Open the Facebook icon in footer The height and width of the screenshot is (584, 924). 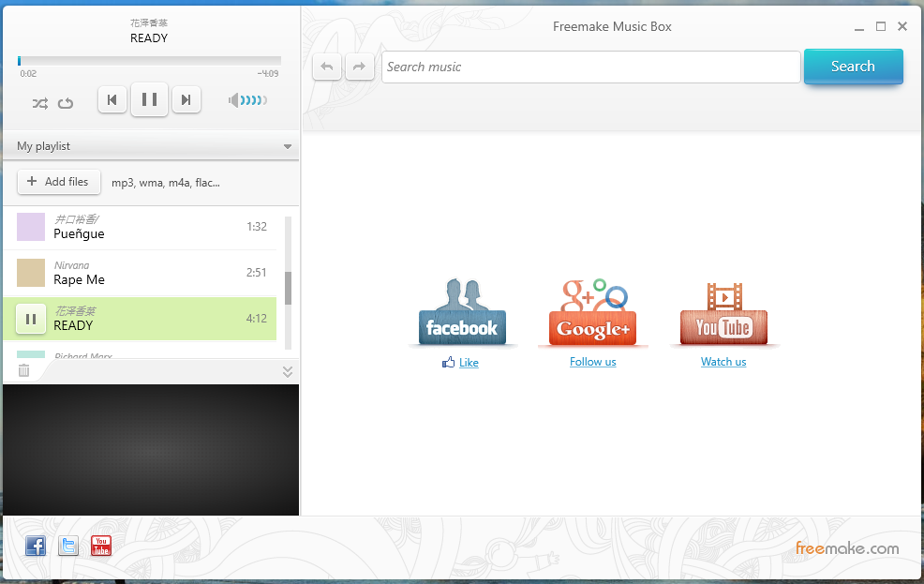pyautogui.click(x=36, y=546)
